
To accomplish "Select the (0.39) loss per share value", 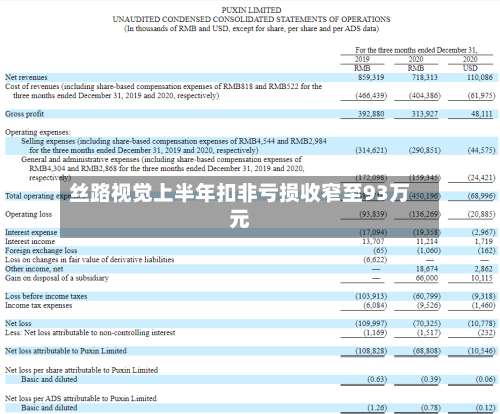I will coord(431,379).
